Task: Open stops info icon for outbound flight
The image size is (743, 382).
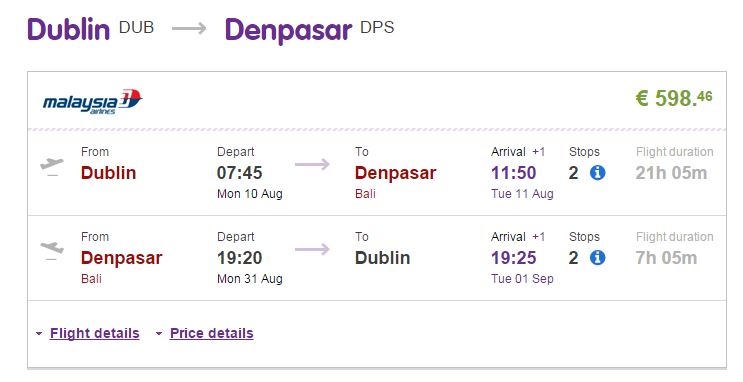Action: coord(598,173)
